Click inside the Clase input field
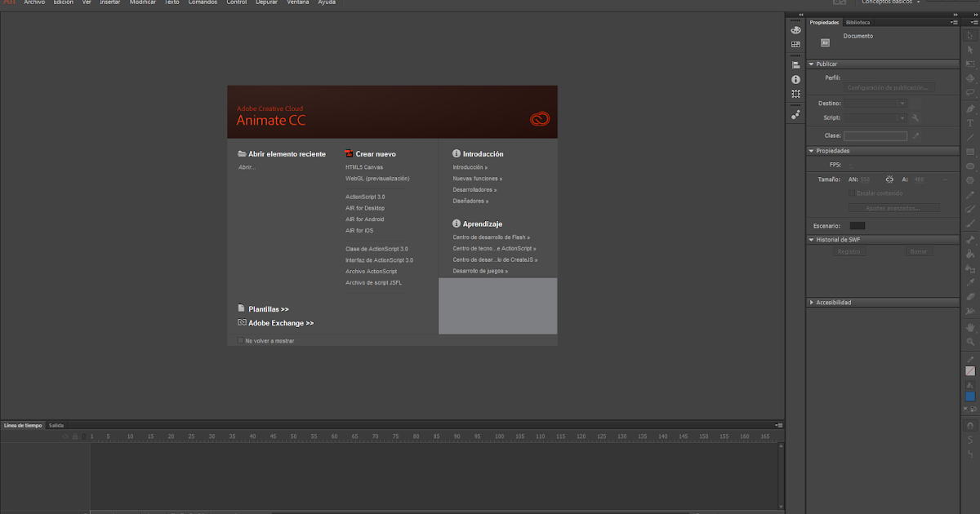Screen dimensions: 980x514 (x=875, y=135)
